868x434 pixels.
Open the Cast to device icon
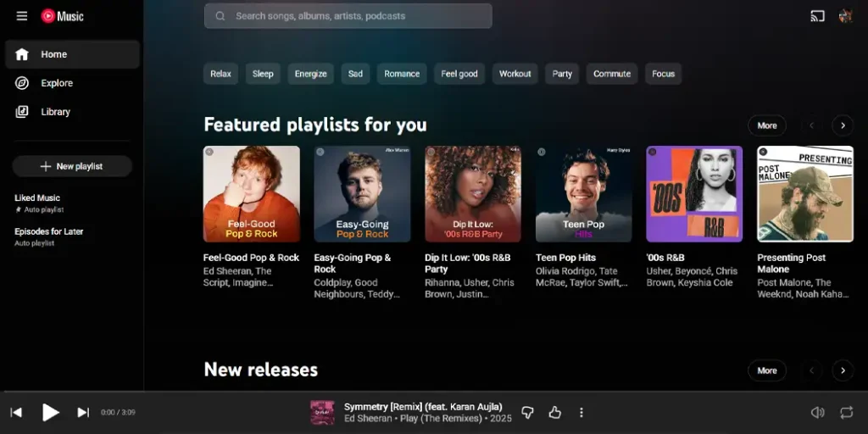tap(817, 16)
